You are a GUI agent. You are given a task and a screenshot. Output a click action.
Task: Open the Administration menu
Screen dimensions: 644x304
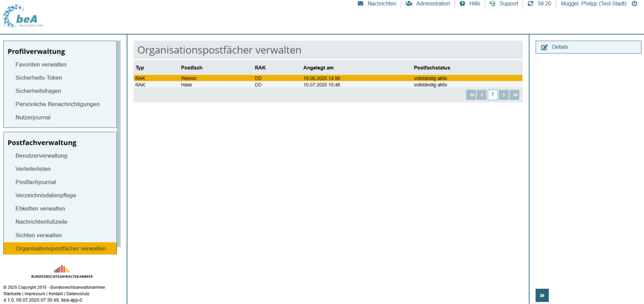[428, 4]
